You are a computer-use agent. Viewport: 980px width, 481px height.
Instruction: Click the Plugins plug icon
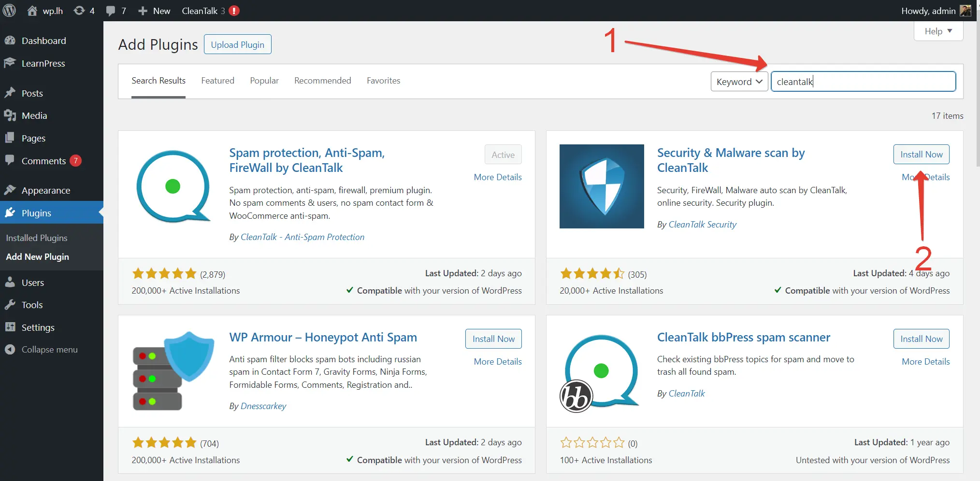tap(11, 212)
